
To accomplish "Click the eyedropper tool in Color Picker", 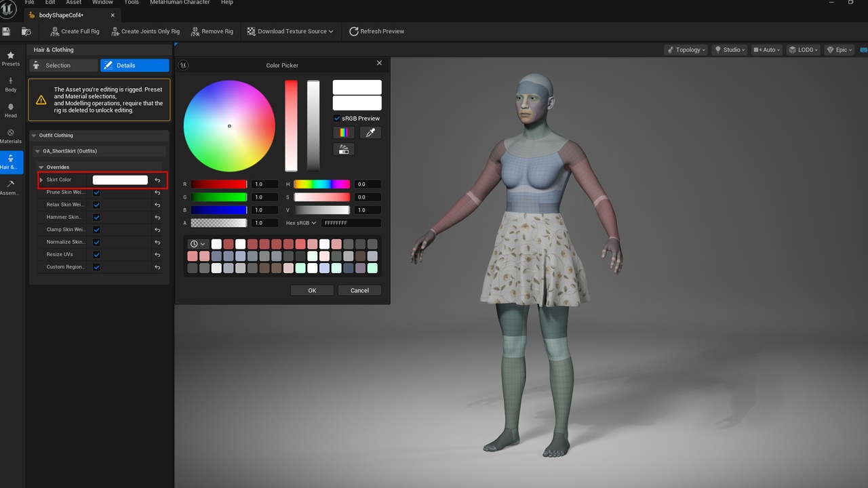I will [370, 133].
